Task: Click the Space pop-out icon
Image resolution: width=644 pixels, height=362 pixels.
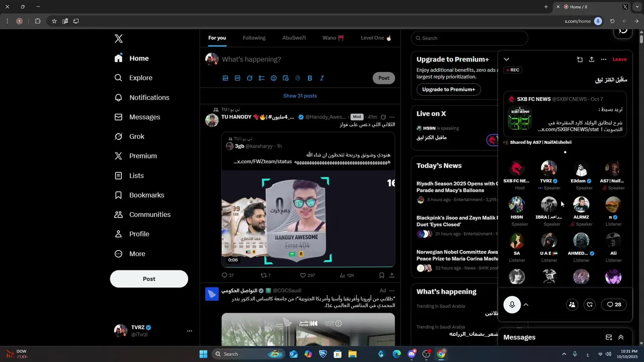Action: pos(580,59)
